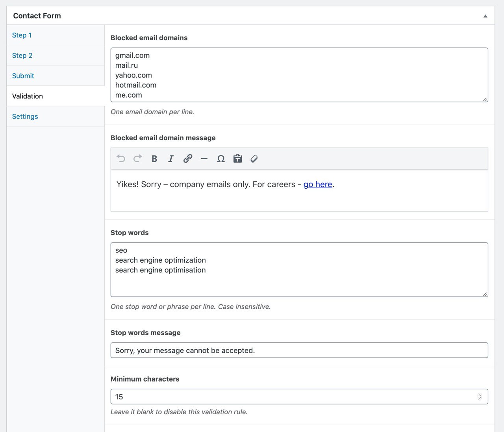Focus the Stop words message field
The width and height of the screenshot is (504, 432).
[x=299, y=350]
